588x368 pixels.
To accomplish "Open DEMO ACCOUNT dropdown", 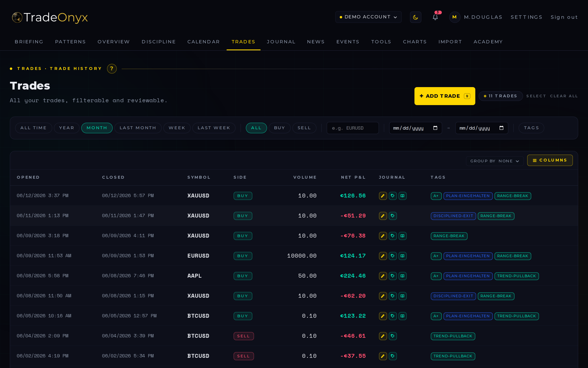I will 368,17.
